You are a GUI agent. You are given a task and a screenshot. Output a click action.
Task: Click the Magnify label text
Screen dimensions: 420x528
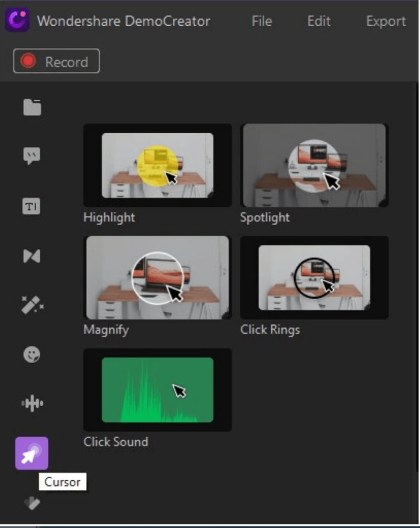tap(106, 330)
